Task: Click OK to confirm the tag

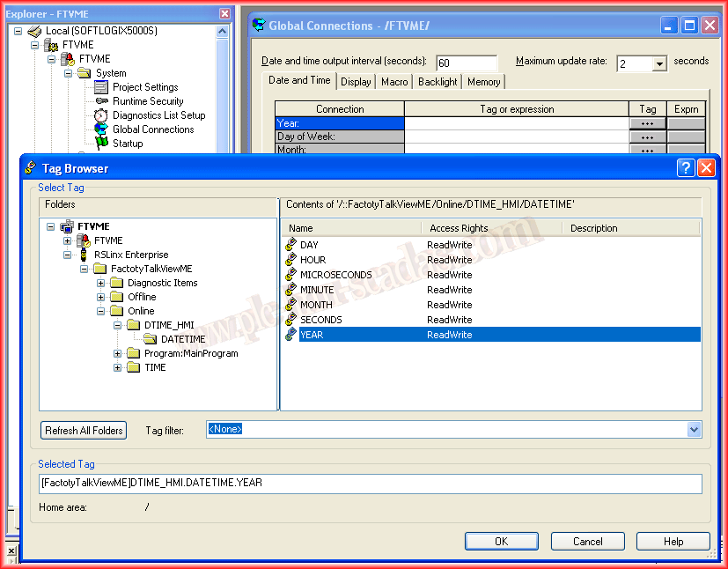Action: click(501, 542)
